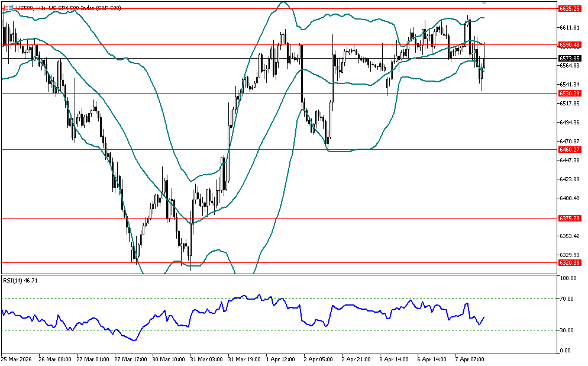Click the 2 Apr 05:00 time axis label
Screen dimensions: 588x366
[x=318, y=359]
